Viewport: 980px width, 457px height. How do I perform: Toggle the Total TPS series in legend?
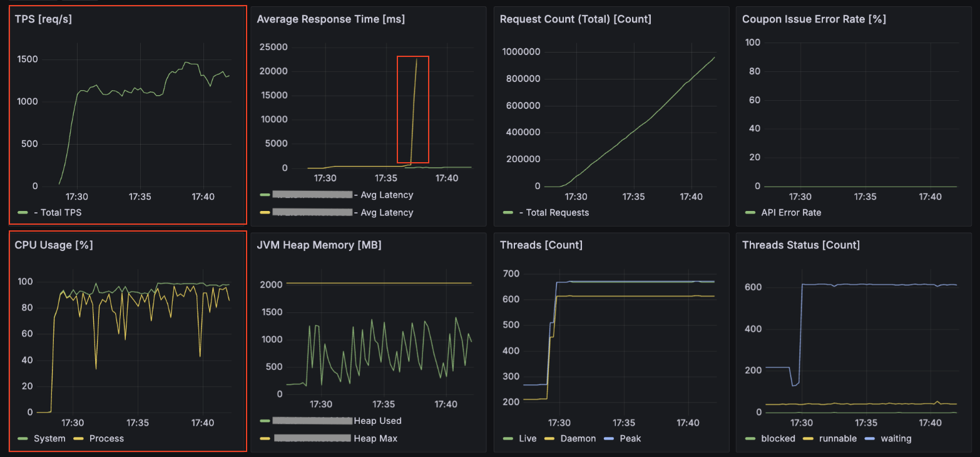[x=58, y=212]
